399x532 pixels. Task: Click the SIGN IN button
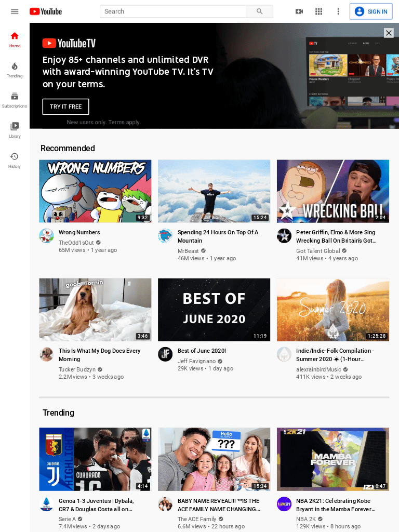click(371, 11)
